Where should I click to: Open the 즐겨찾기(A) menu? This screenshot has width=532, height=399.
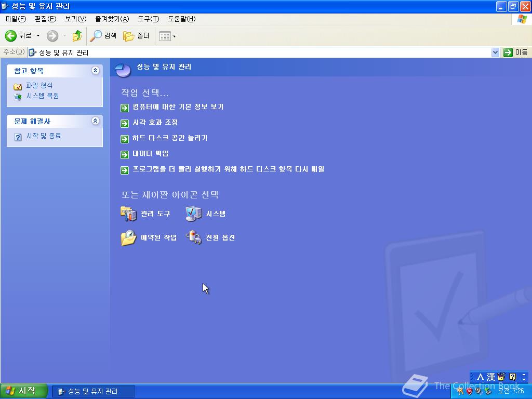coord(112,19)
